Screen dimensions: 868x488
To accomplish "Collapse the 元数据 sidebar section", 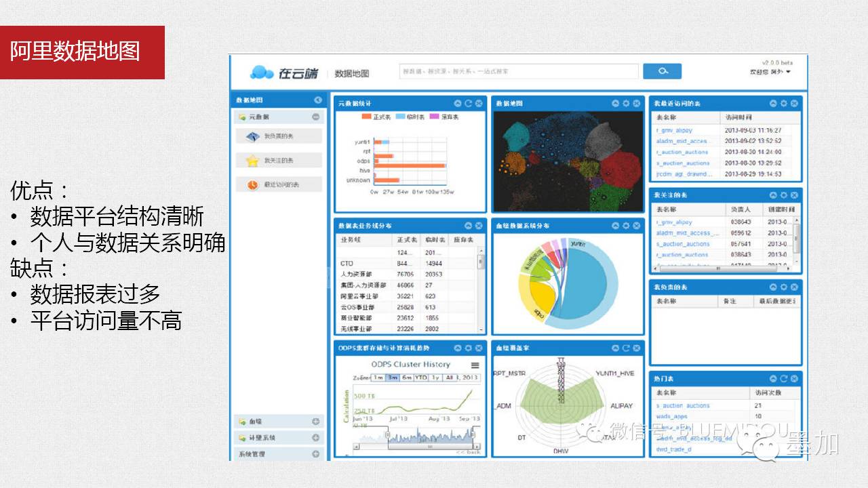I will 316,117.
